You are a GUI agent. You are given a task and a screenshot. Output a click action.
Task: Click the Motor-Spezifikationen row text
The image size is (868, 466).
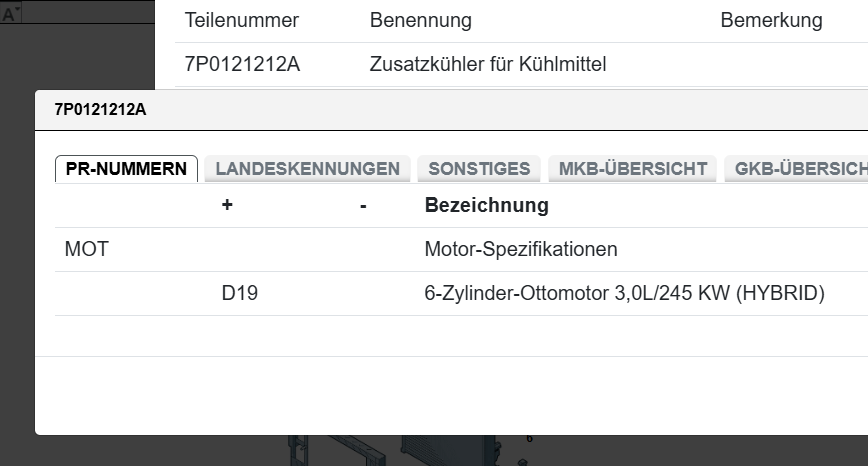521,249
